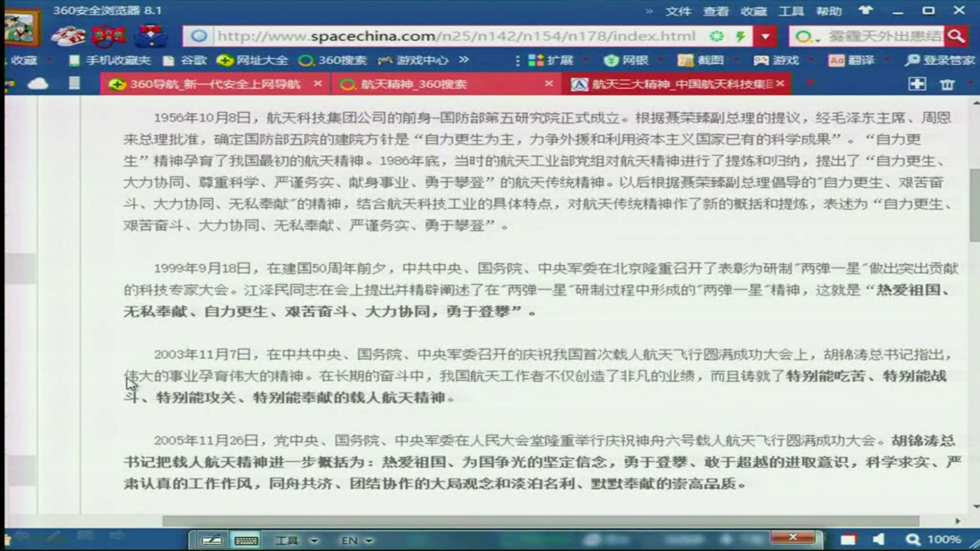Open the 收藏 menu in title bar
Screen dimensions: 980x551
point(753,11)
